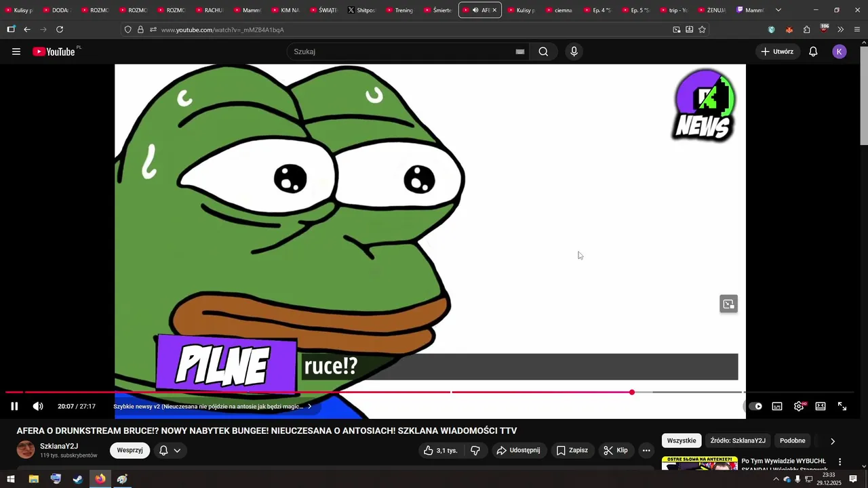Toggle subtitles/closed captions
The image size is (868, 488).
[x=777, y=406]
